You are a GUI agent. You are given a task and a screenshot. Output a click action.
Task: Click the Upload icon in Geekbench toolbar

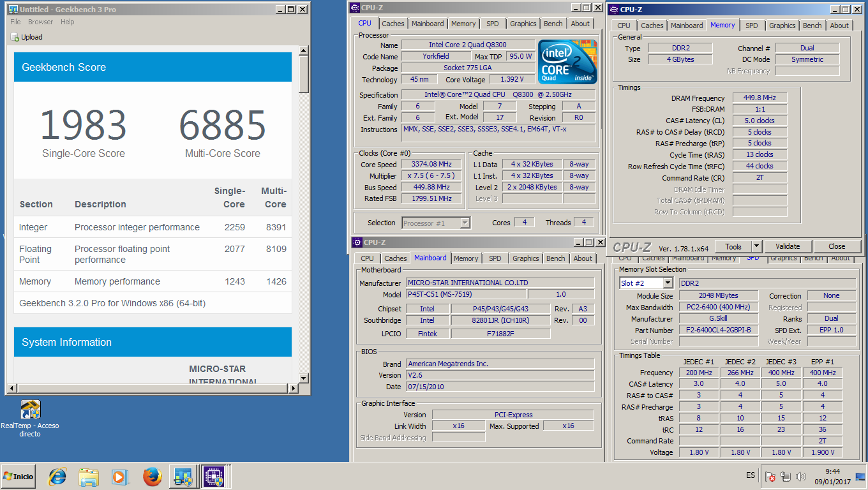click(15, 37)
